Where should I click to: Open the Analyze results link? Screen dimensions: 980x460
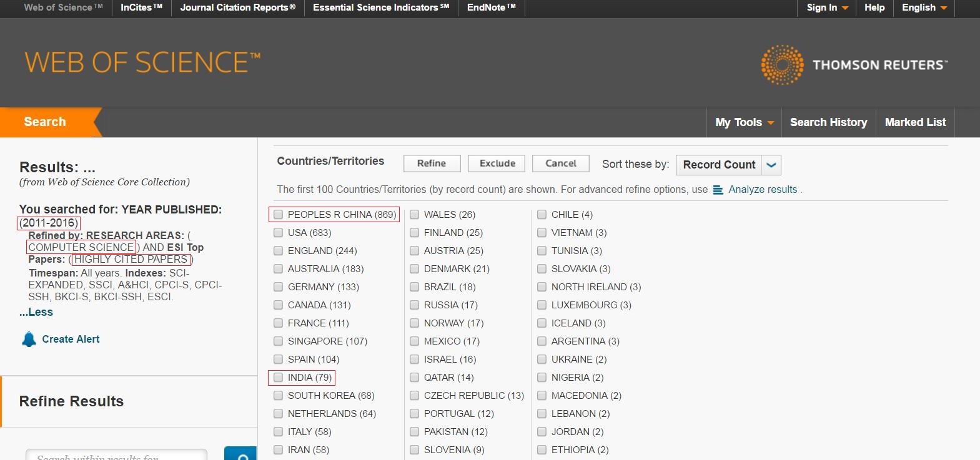click(763, 190)
